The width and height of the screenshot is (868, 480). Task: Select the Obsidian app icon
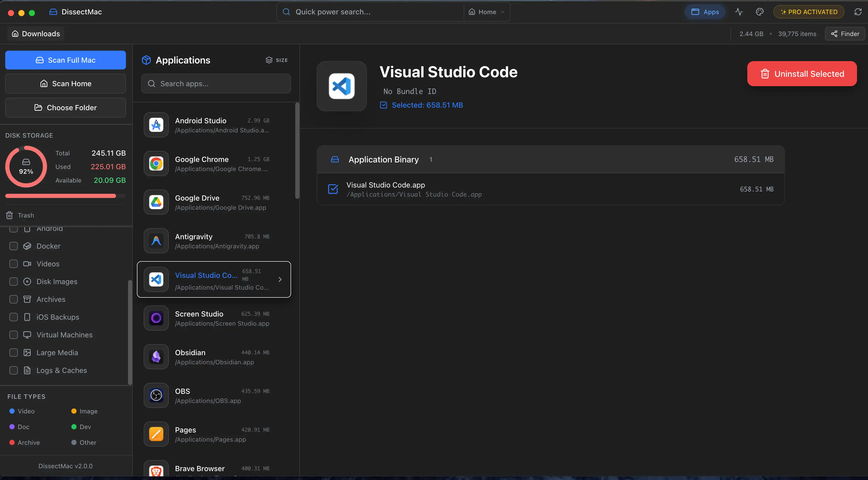156,357
